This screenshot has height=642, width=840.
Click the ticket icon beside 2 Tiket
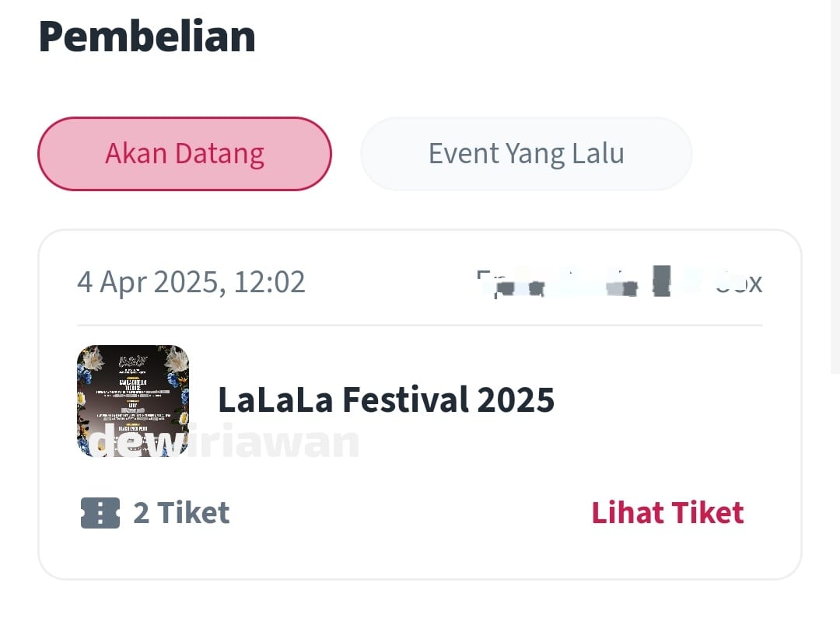100,513
